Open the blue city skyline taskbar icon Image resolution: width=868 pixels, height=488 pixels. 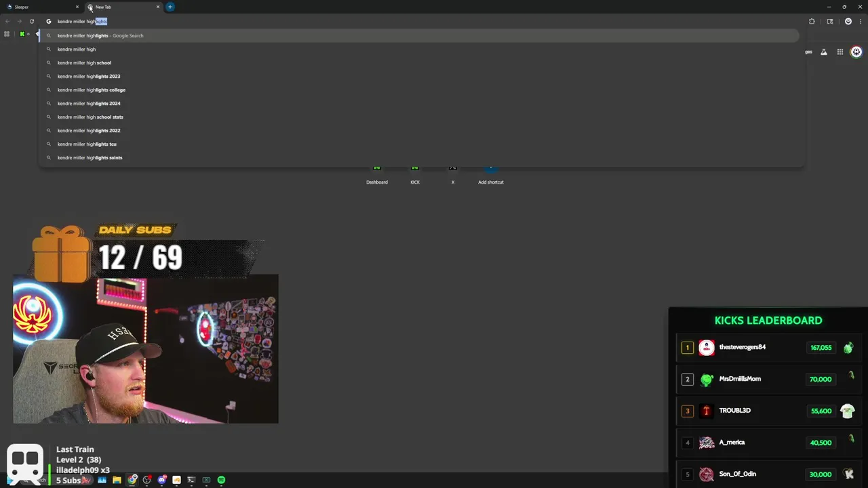click(102, 480)
